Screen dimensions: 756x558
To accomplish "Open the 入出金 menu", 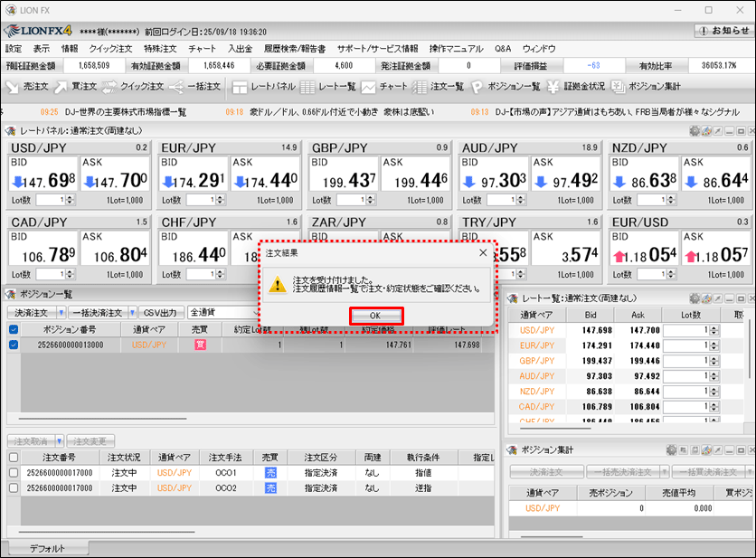I will tap(241, 48).
